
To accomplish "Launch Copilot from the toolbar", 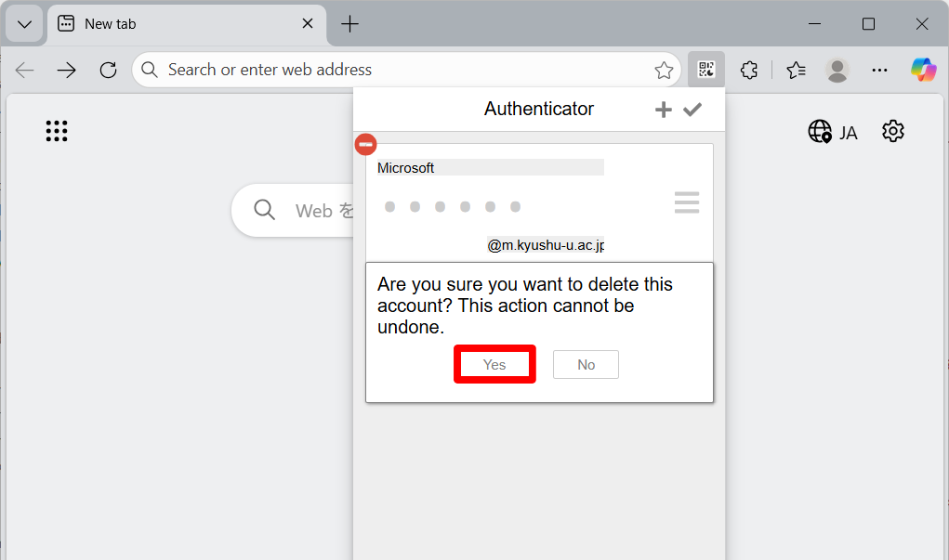I will coord(923,70).
